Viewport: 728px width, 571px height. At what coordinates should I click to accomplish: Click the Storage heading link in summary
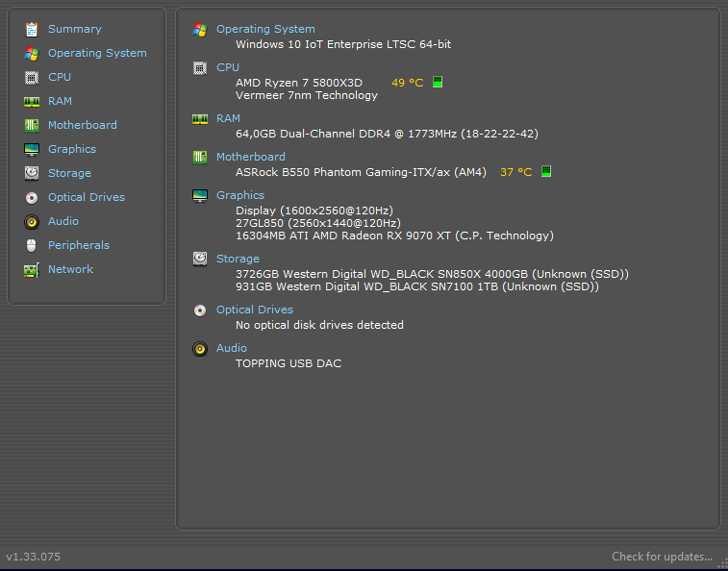tap(238, 259)
